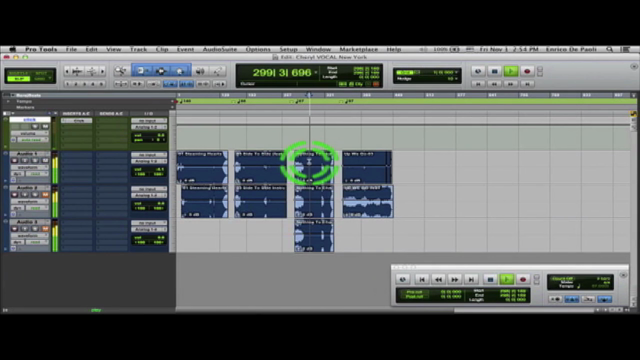Select the Trim tool
Image resolution: width=640 pixels, height=360 pixels.
141,71
